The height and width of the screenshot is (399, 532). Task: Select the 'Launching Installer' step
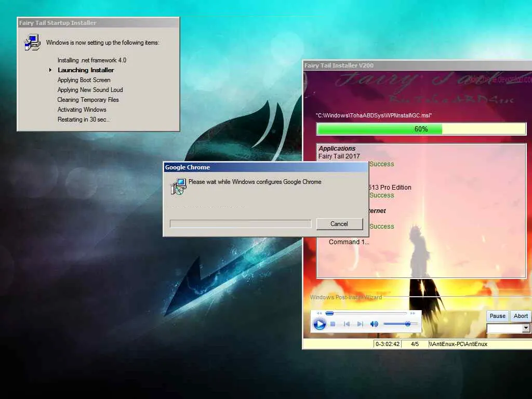click(86, 70)
